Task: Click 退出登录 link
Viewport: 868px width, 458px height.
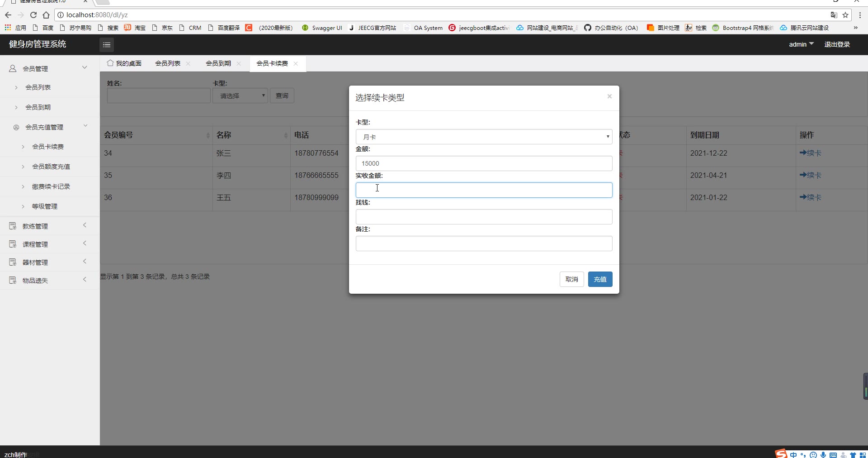Action: [x=837, y=44]
